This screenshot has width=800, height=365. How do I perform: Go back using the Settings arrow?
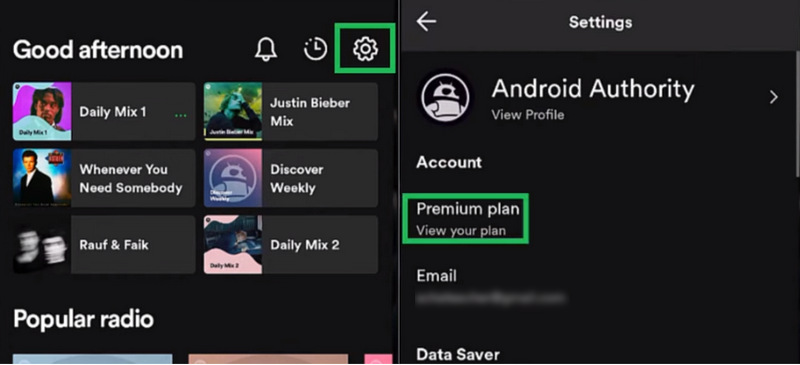point(426,22)
